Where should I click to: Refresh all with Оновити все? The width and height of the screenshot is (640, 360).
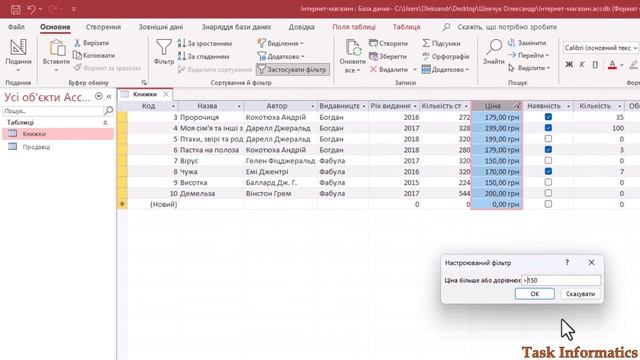pos(352,56)
